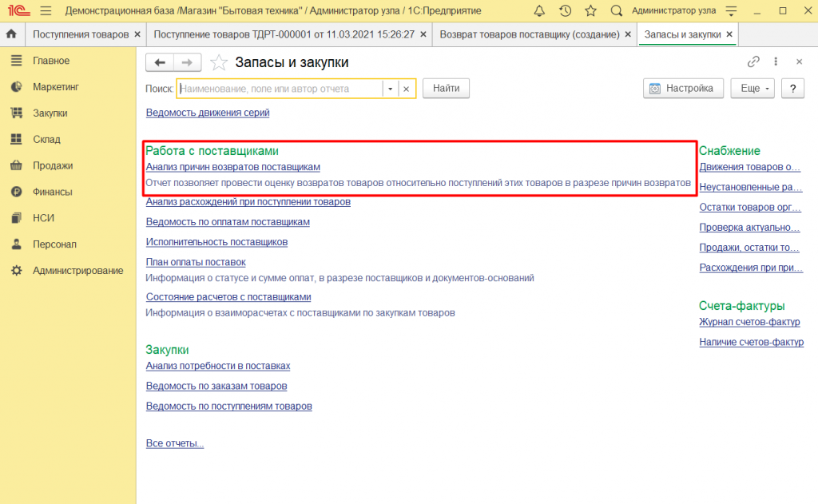Open the Склад section in sidebar

(x=46, y=139)
